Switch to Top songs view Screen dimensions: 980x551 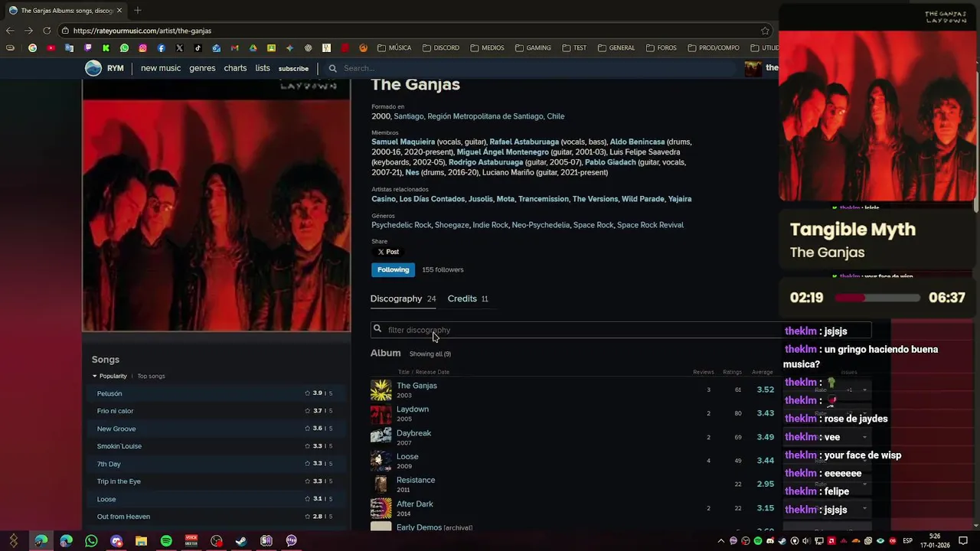pos(151,376)
